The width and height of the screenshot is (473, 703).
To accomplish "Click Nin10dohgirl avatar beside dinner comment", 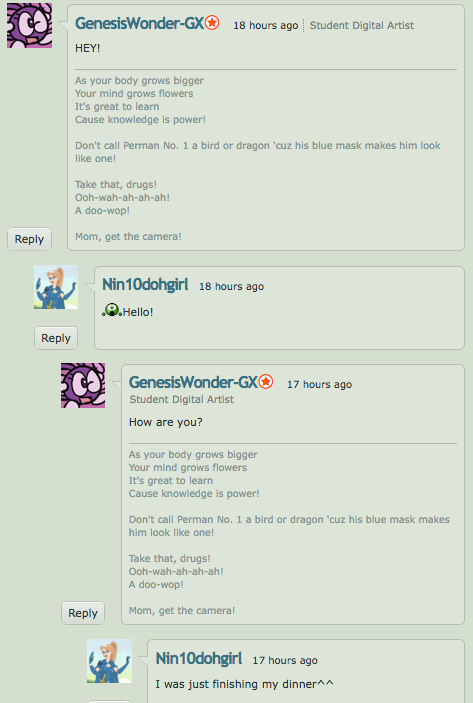I will click(109, 661).
